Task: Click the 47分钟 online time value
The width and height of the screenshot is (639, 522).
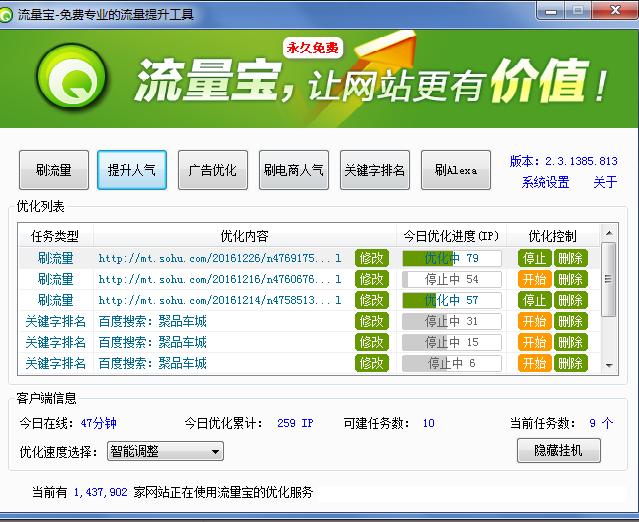Action: pos(99,423)
